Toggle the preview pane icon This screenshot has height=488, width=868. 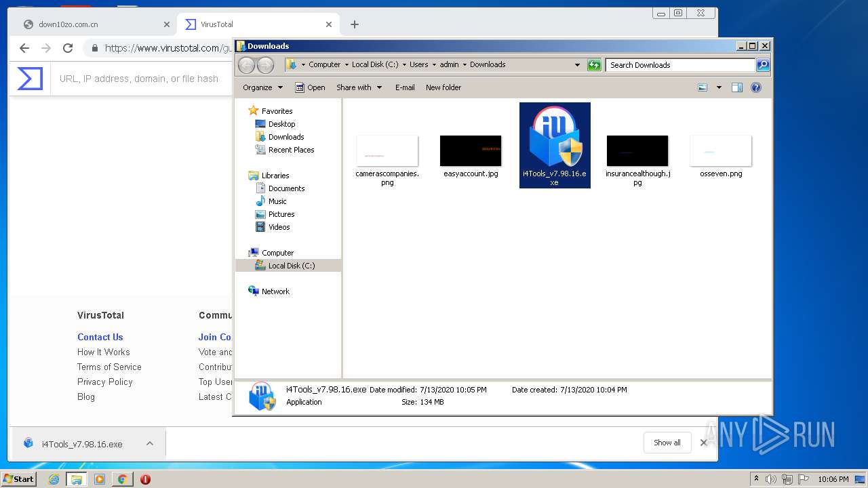[737, 87]
